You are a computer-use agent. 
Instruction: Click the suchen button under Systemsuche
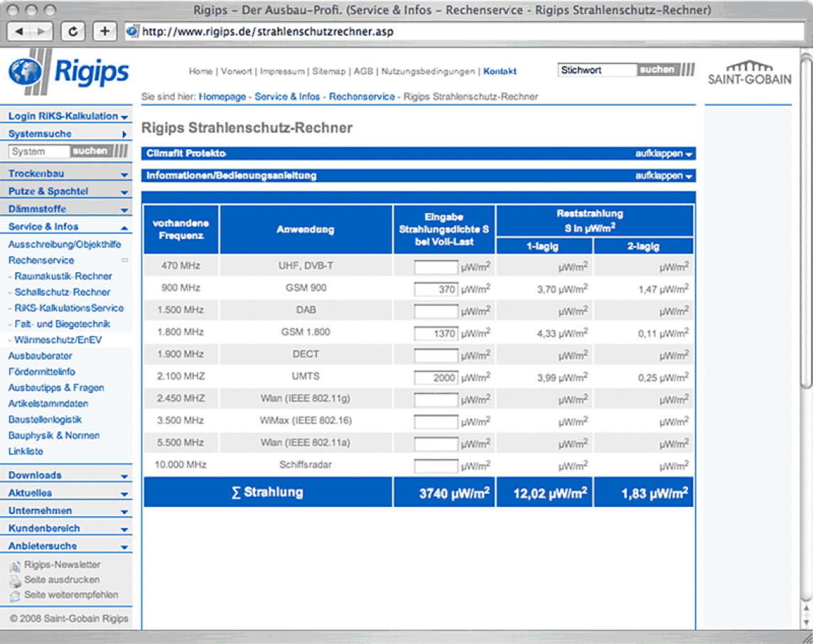tap(90, 151)
